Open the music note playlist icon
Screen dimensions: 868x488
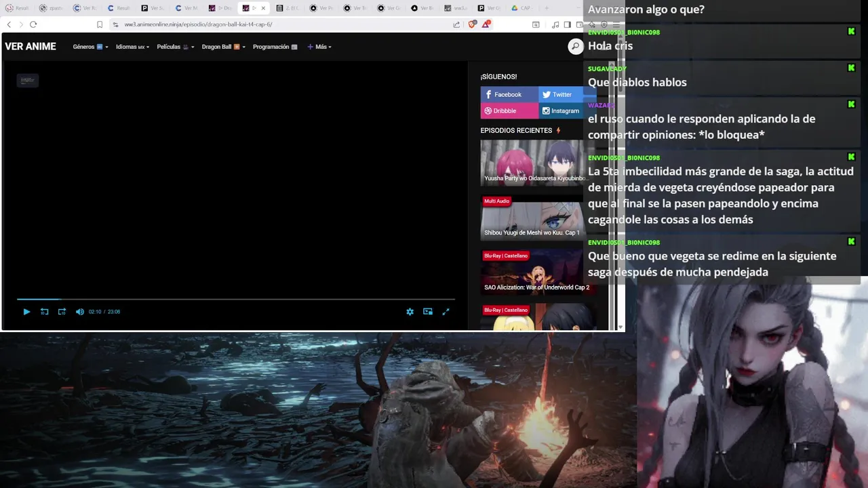(x=555, y=24)
